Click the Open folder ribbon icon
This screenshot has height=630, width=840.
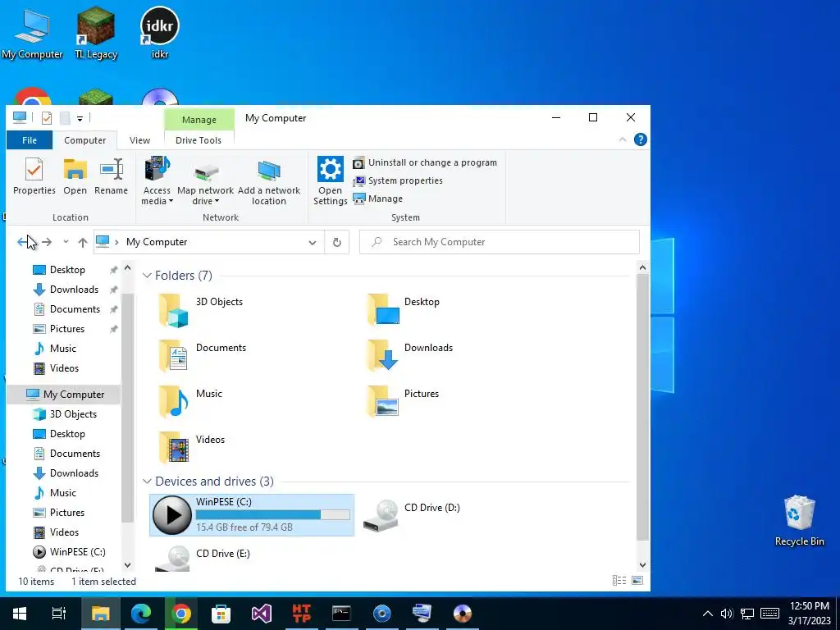75,176
